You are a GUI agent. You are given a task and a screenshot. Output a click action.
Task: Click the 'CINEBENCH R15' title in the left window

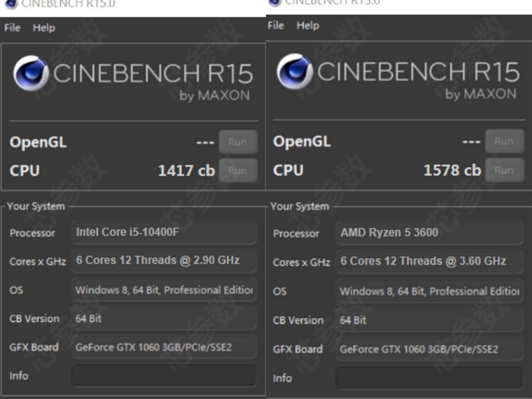tap(153, 73)
